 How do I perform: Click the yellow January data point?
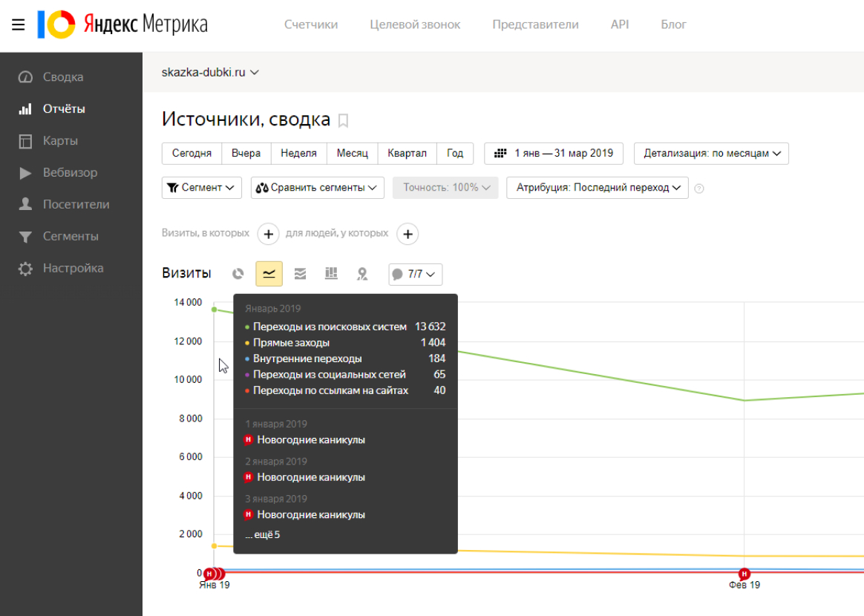(215, 546)
